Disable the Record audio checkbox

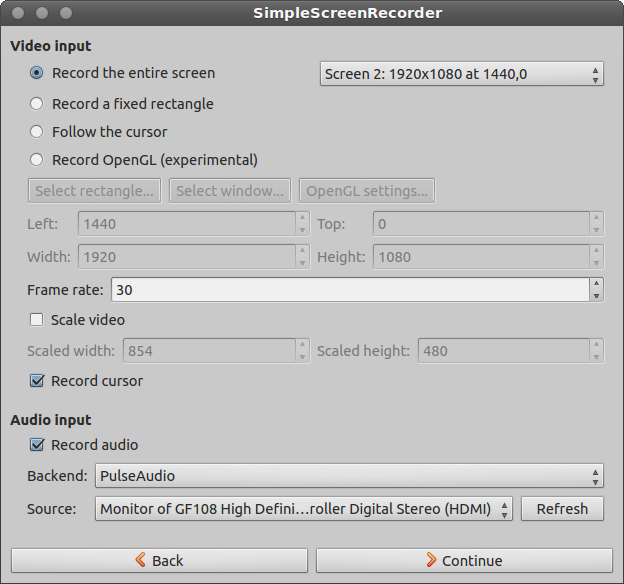coord(37,445)
